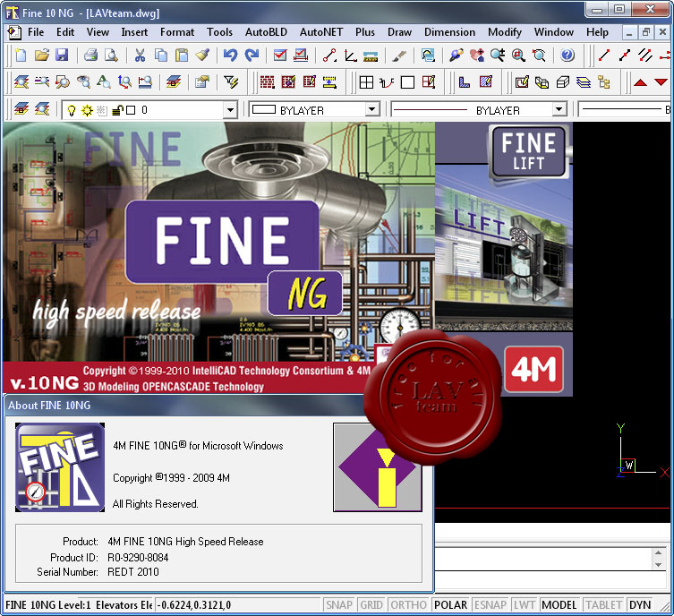The width and height of the screenshot is (674, 616).
Task: Open the Help menu
Action: pyautogui.click(x=597, y=32)
